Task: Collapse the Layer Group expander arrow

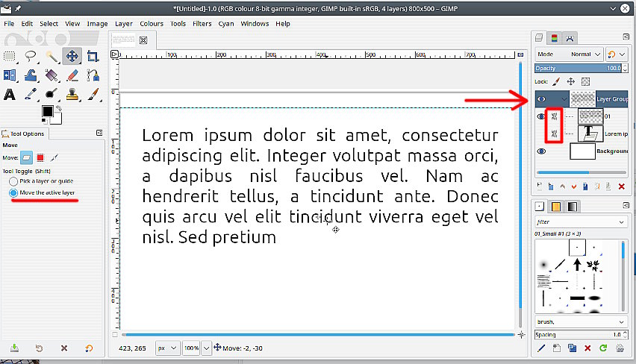Action: 564,99
